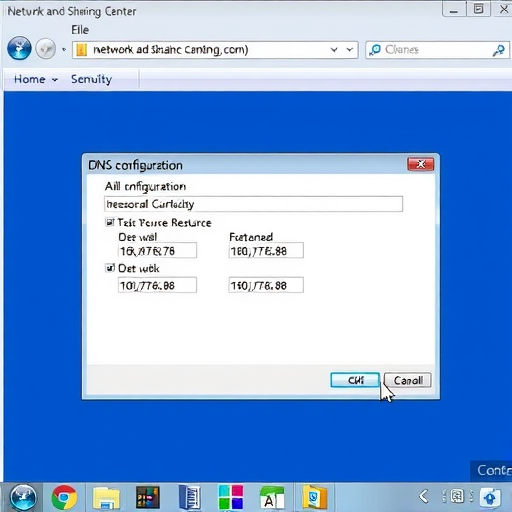Viewport: 512px width, 512px height.
Task: Click the blue back navigation orb
Action: (x=19, y=48)
